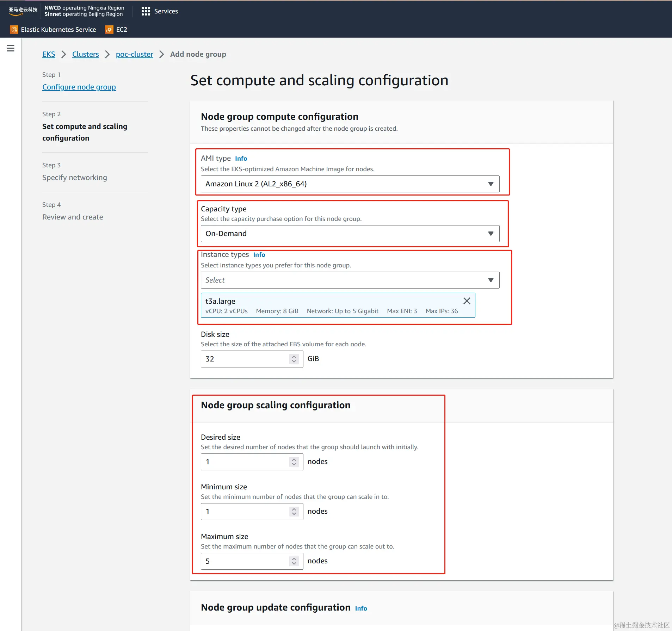Open the Services grid menu
Image resolution: width=672 pixels, height=631 pixels.
click(160, 11)
